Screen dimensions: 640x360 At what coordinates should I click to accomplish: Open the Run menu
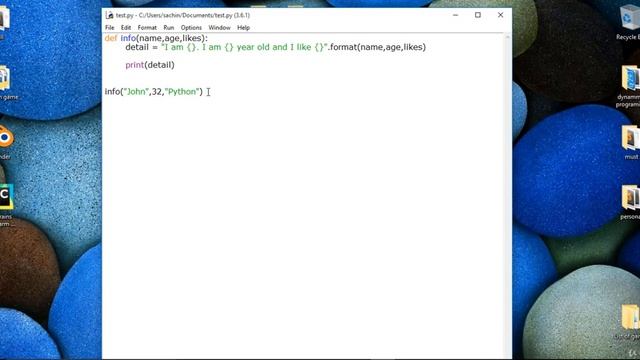[x=169, y=28]
